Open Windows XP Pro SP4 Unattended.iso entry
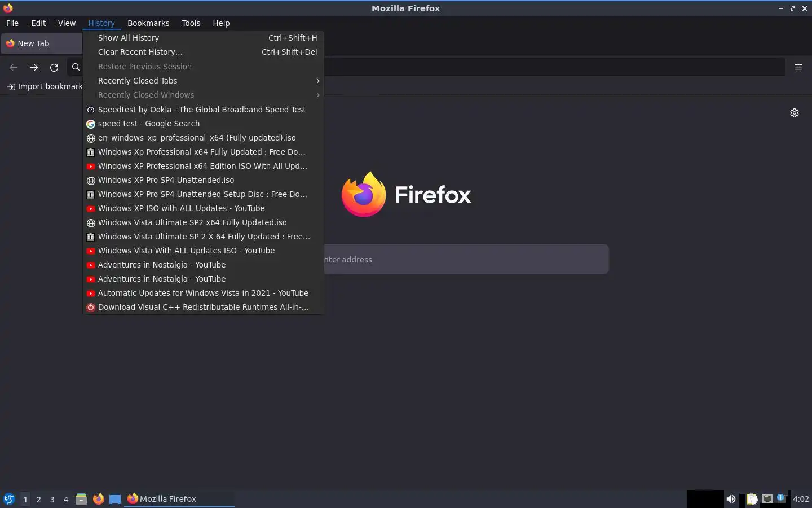Image resolution: width=812 pixels, height=508 pixels. coord(203,180)
